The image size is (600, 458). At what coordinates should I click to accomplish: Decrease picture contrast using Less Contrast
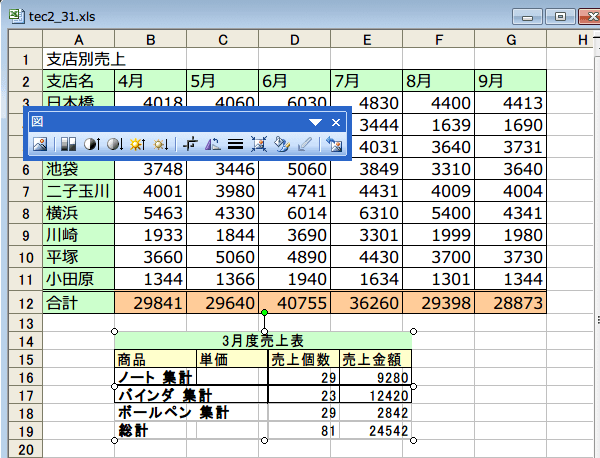(114, 145)
